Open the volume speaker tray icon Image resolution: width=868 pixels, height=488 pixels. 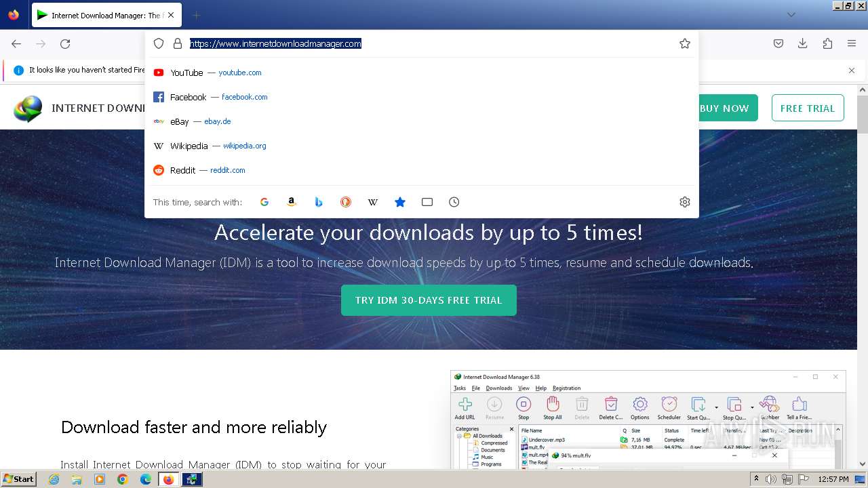pyautogui.click(x=771, y=479)
